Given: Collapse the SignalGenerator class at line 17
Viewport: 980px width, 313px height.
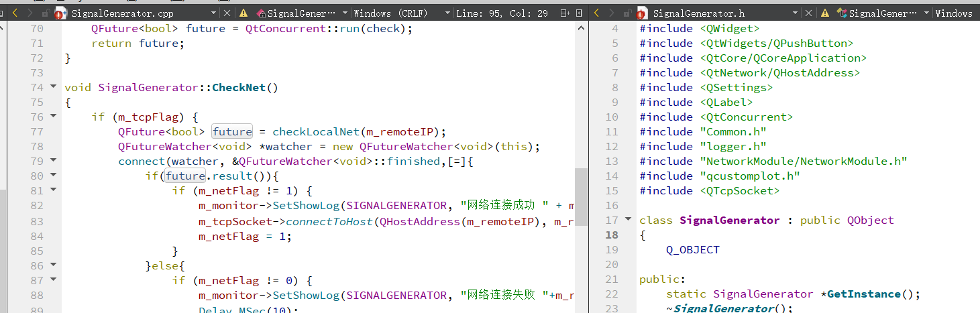Looking at the screenshot, I should click(x=628, y=220).
